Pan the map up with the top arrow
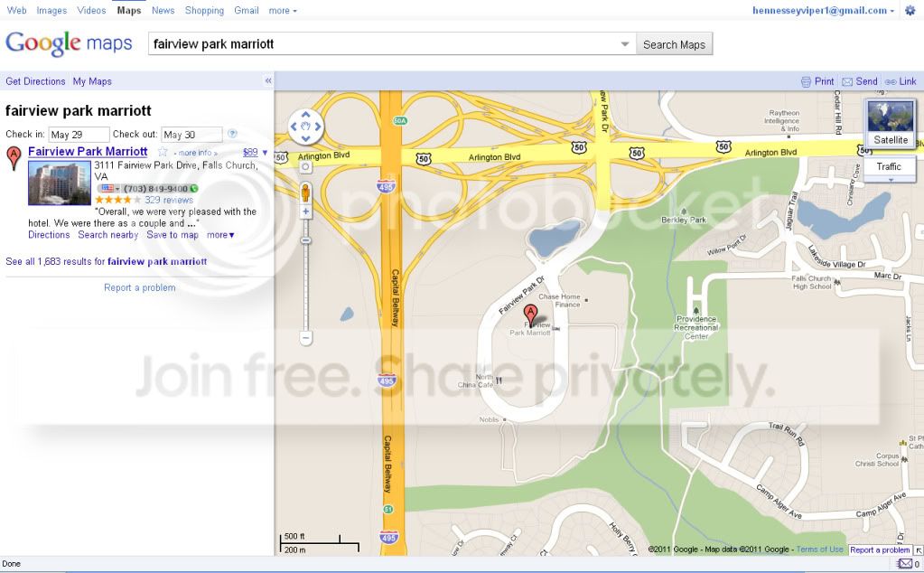This screenshot has height=573, width=924. pos(305,115)
